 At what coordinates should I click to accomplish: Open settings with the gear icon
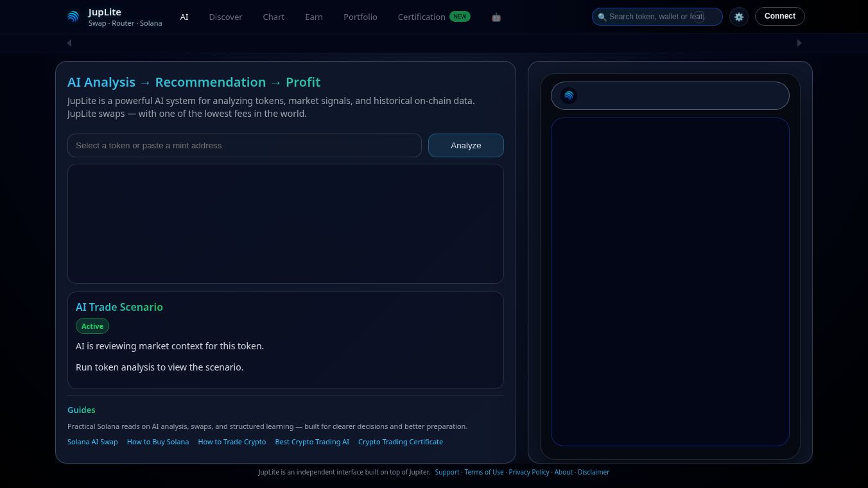pos(739,17)
